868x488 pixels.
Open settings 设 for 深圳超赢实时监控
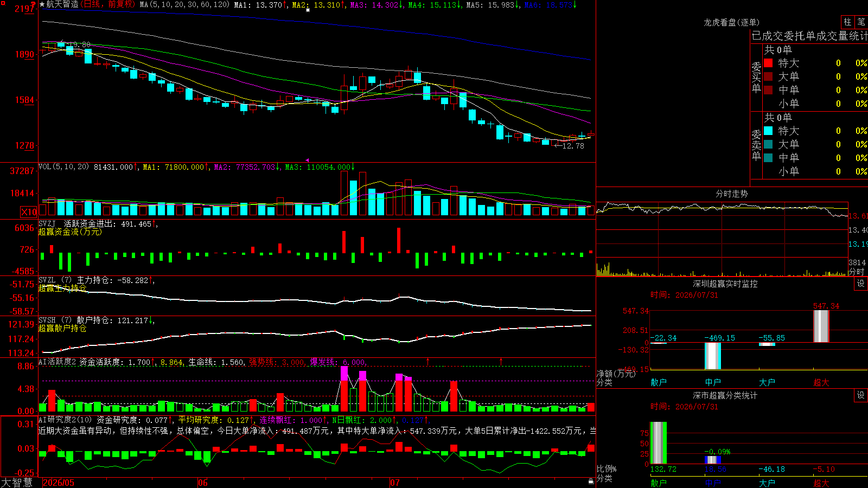861,284
